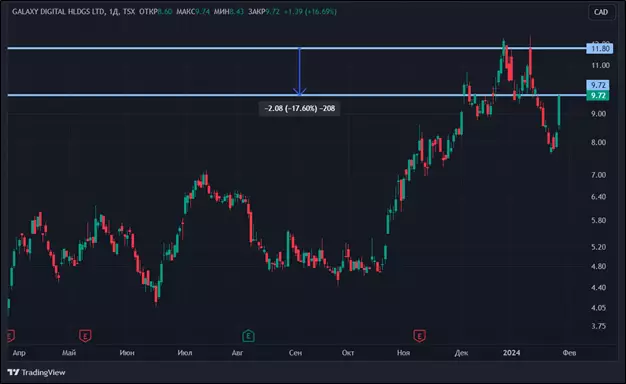Open the TradingView logo link

point(36,372)
